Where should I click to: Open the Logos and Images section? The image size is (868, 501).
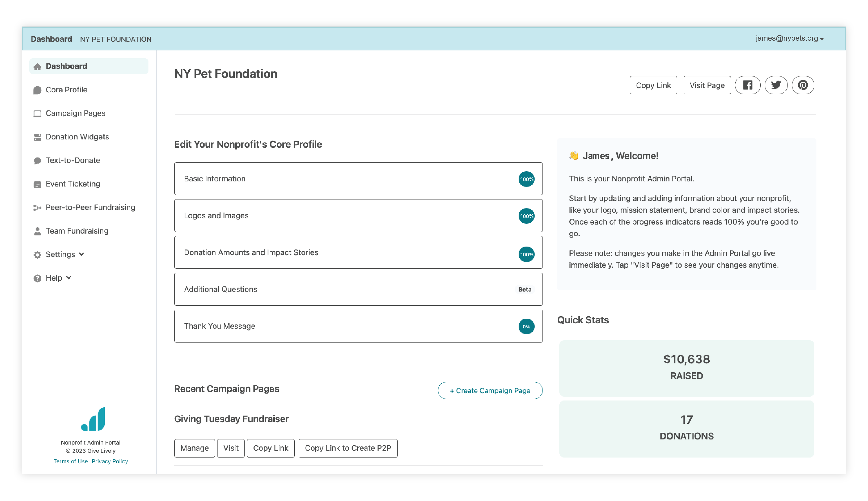(358, 215)
